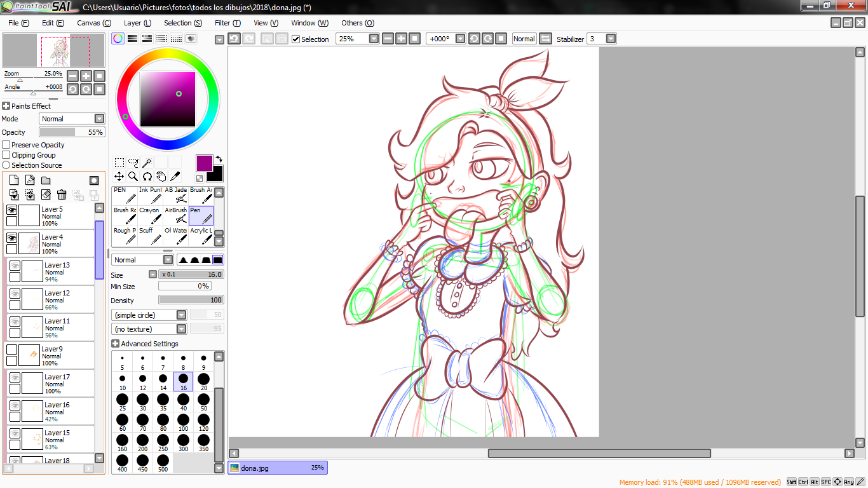Toggle visibility of Layer17
Viewport: 868px width, 488px height.
coord(15,377)
